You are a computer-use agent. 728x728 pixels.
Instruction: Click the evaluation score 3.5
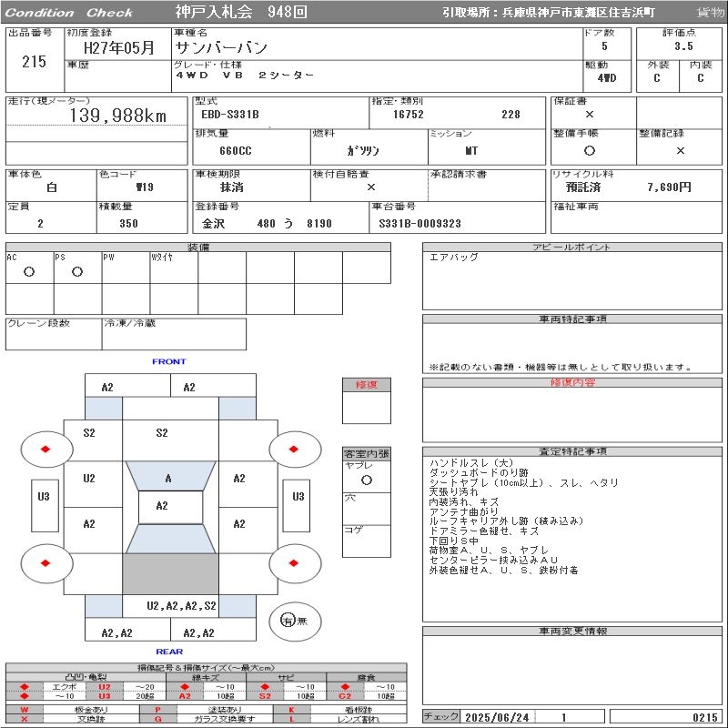683,46
